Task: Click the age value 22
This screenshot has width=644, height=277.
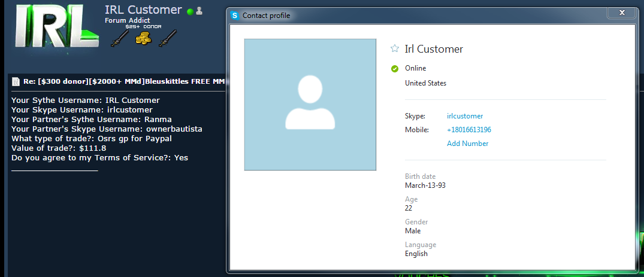Action: (409, 208)
